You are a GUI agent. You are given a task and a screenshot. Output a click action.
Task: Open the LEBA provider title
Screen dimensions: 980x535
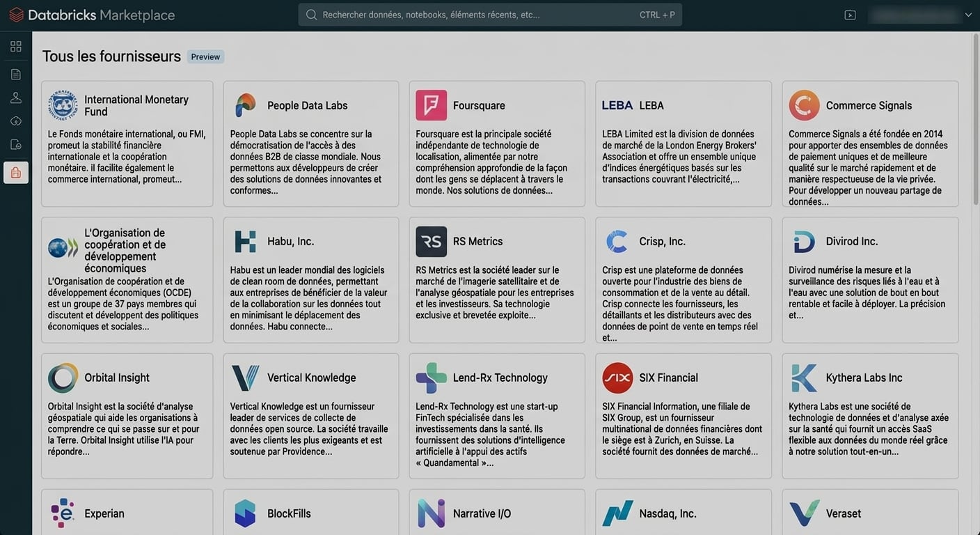pyautogui.click(x=651, y=105)
